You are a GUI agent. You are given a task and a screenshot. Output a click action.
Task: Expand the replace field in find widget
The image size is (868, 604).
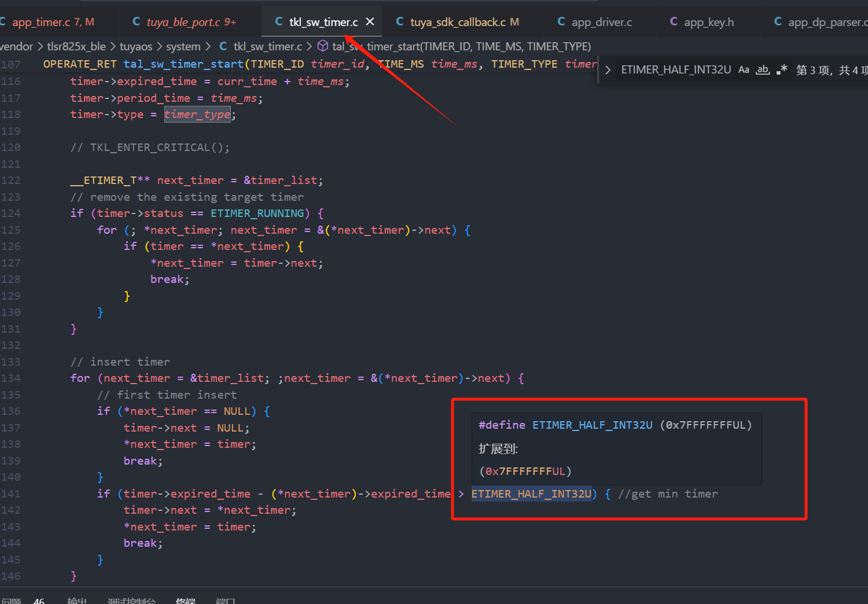click(x=608, y=70)
